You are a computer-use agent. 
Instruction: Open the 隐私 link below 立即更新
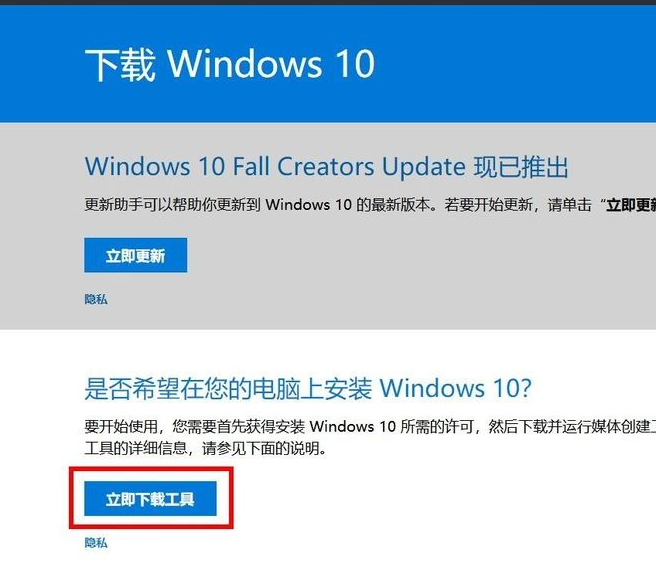(96, 299)
